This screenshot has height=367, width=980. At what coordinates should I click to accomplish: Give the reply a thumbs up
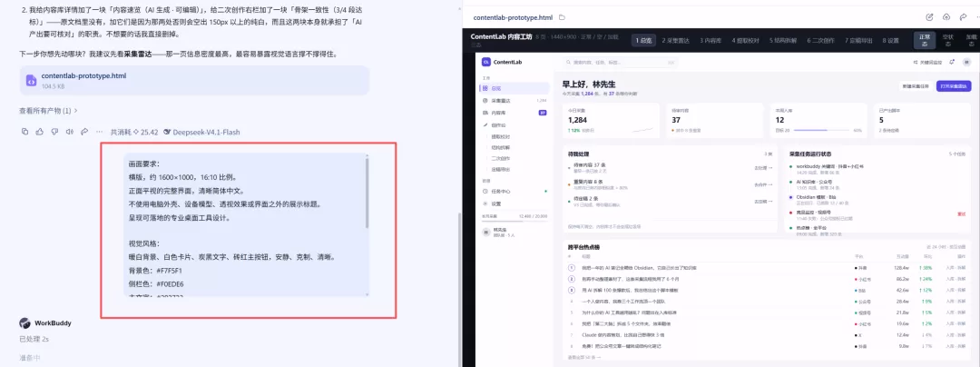(39, 132)
